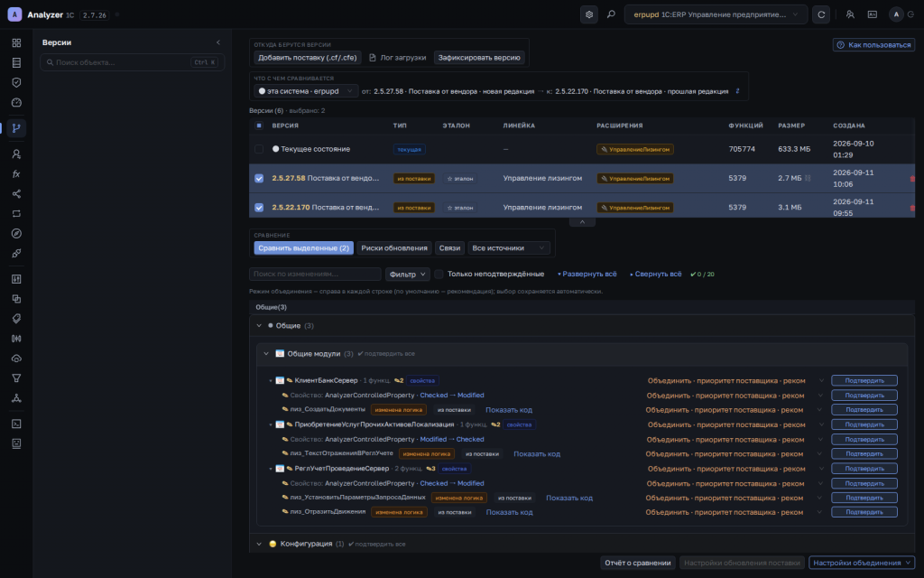
Task: Collapse the Версии panel with the chevron
Action: (218, 42)
